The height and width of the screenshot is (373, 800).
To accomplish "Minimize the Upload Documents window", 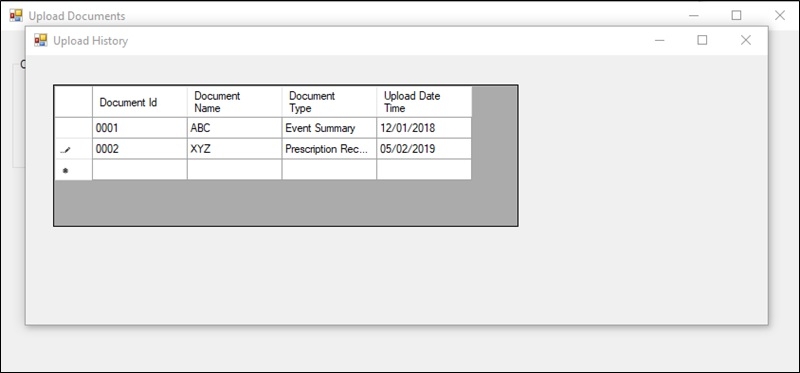I will coord(693,16).
